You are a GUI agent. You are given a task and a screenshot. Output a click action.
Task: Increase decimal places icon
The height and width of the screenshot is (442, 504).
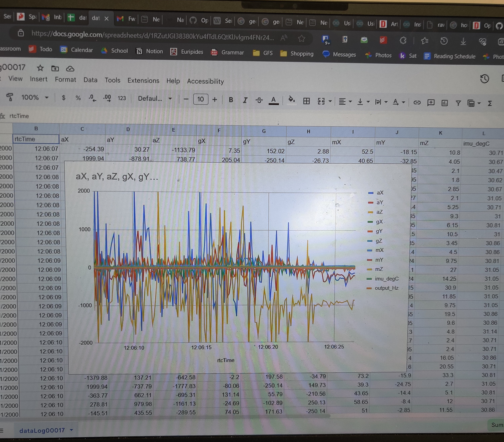coord(107,98)
